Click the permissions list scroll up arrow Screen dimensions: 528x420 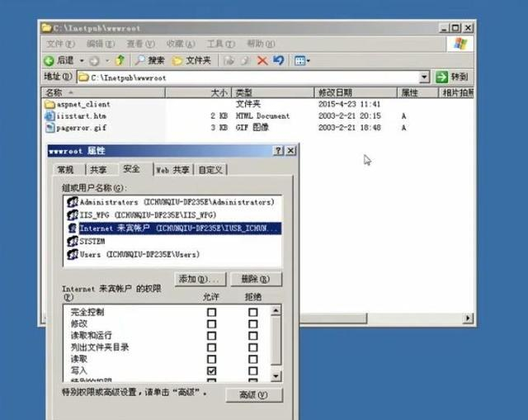tap(276, 310)
